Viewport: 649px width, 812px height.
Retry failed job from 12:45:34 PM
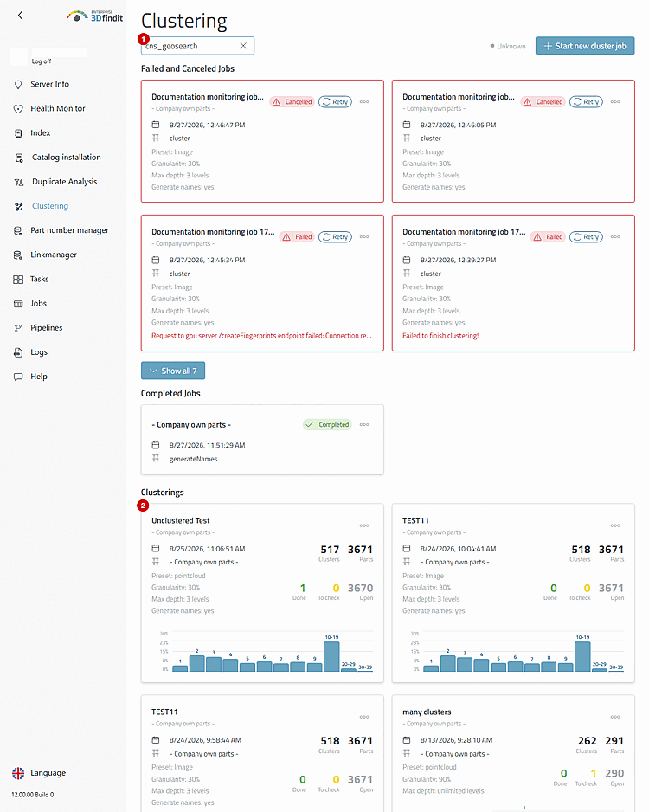(335, 236)
